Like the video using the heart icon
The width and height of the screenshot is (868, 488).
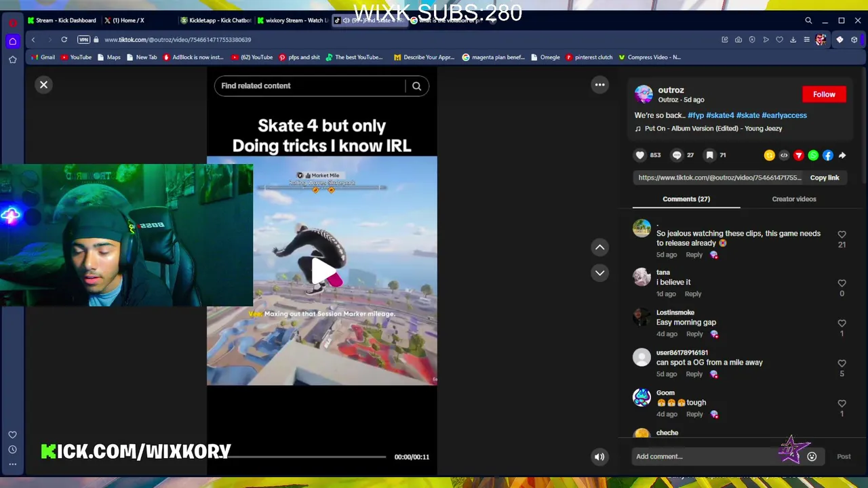[x=639, y=155]
